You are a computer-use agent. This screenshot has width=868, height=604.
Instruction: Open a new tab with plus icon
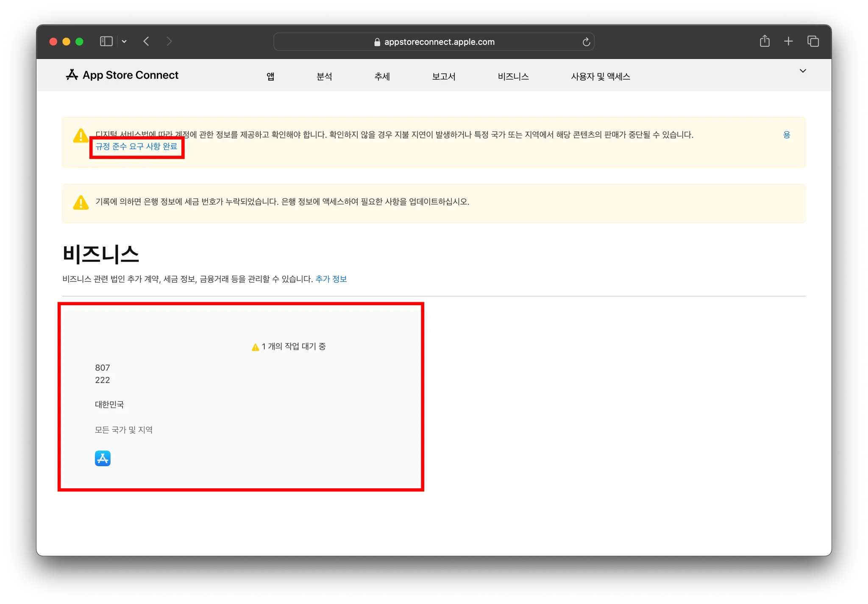click(x=788, y=41)
